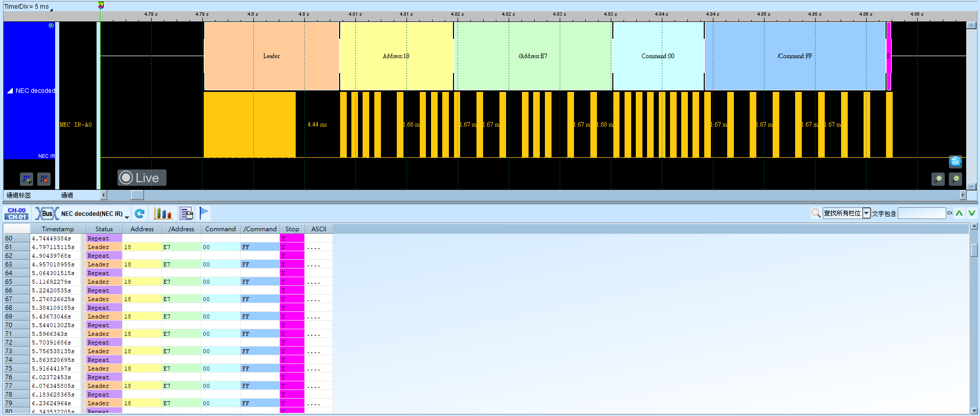
Task: Click the add channel waveform icon
Action: pos(27,179)
